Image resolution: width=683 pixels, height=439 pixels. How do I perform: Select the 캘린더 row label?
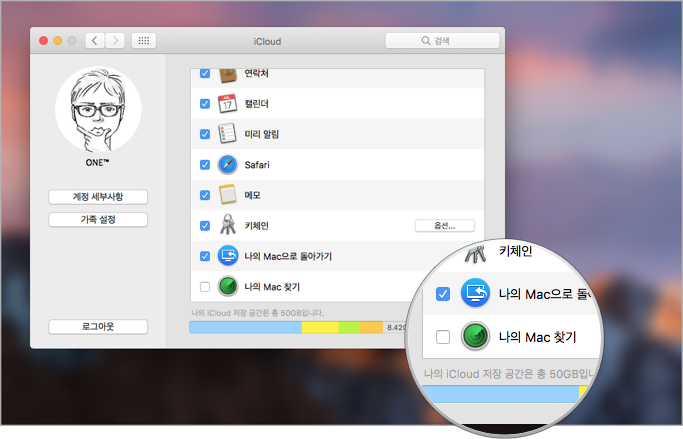coord(257,104)
